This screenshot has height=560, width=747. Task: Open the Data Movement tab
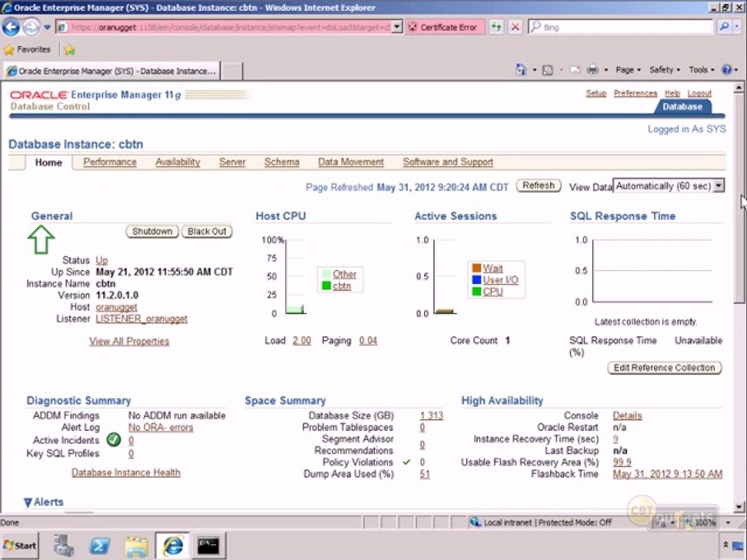pos(351,162)
